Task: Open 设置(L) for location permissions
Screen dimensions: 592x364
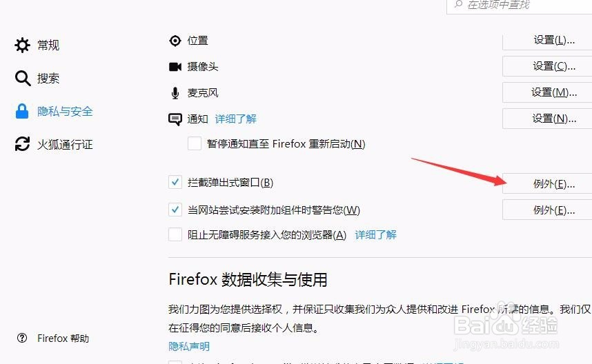Action: click(547, 40)
